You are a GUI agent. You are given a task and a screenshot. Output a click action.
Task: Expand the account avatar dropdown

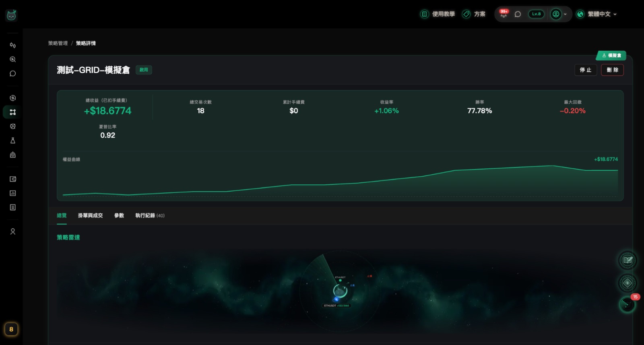point(559,14)
